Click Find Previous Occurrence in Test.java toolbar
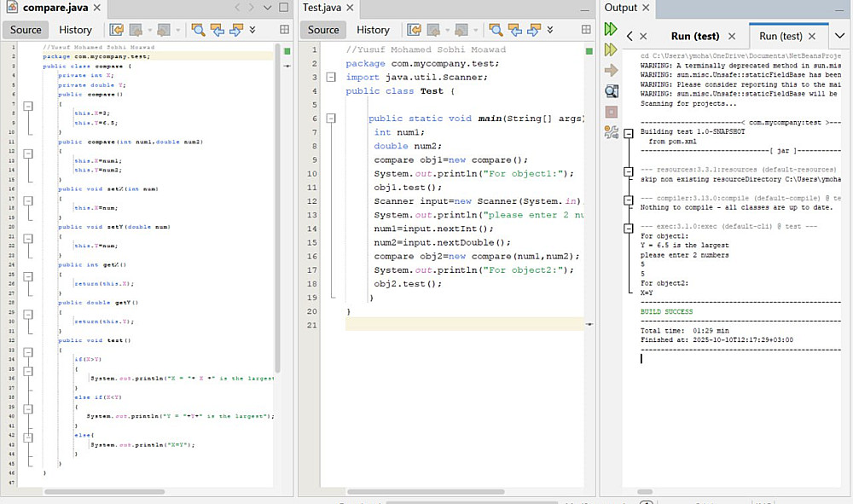 click(514, 30)
